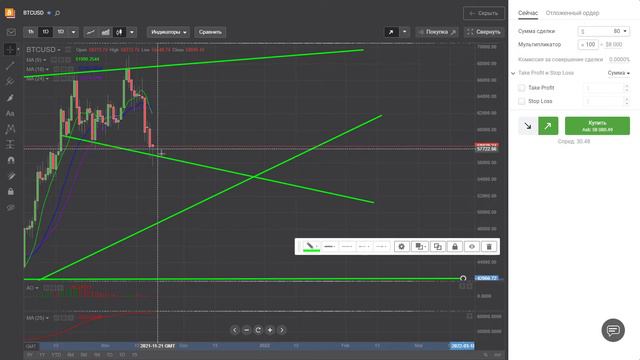Open symbol search magnifier next to BTCUSD
The height and width of the screenshot is (360, 640).
pyautogui.click(x=58, y=13)
